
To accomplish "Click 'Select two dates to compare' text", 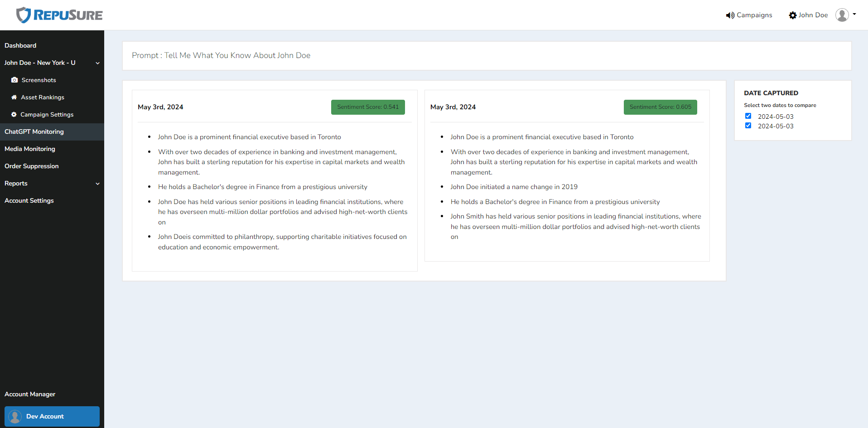I will point(780,105).
